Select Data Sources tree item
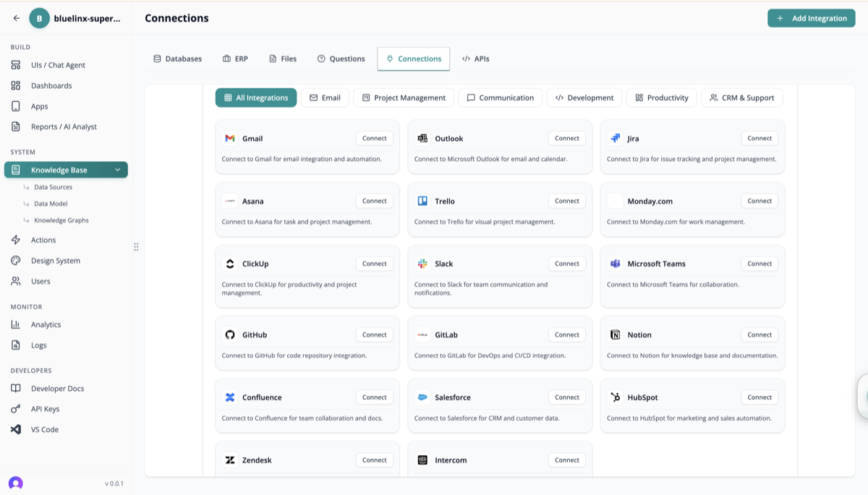 coord(53,187)
